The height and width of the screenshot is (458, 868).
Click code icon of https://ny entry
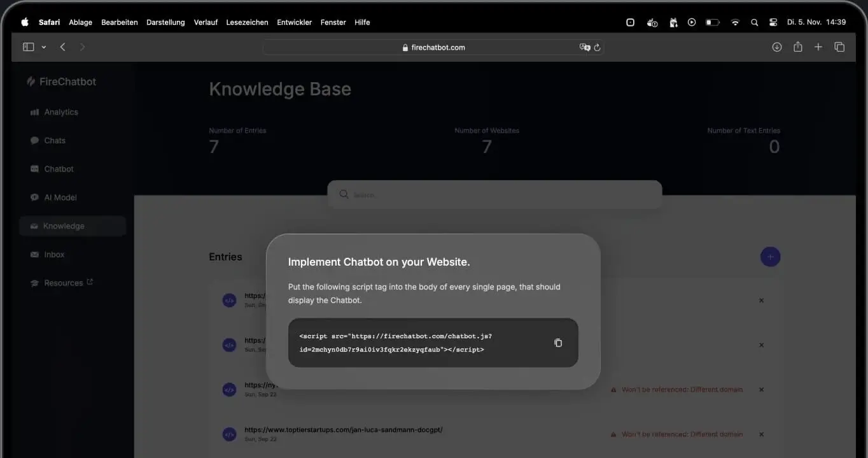pos(229,390)
